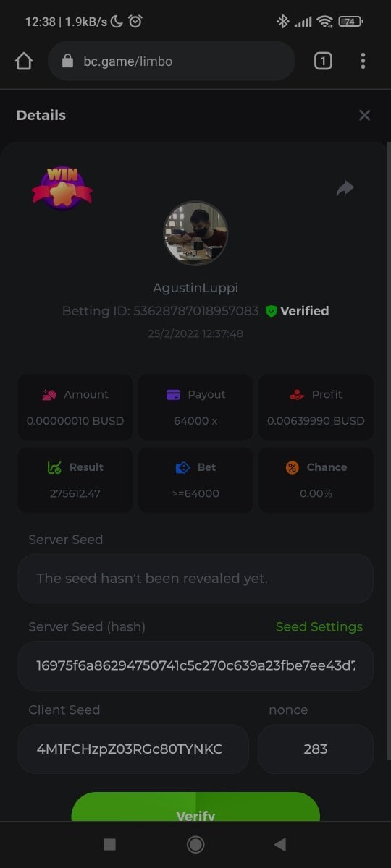Tap the share arrow icon
This screenshot has width=391, height=868.
[345, 188]
